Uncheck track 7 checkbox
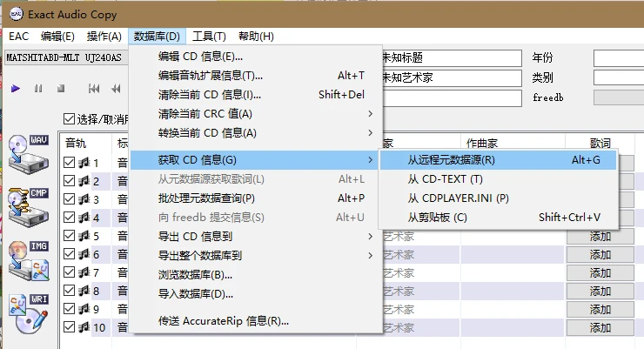This screenshot has height=349, width=644. (69, 272)
